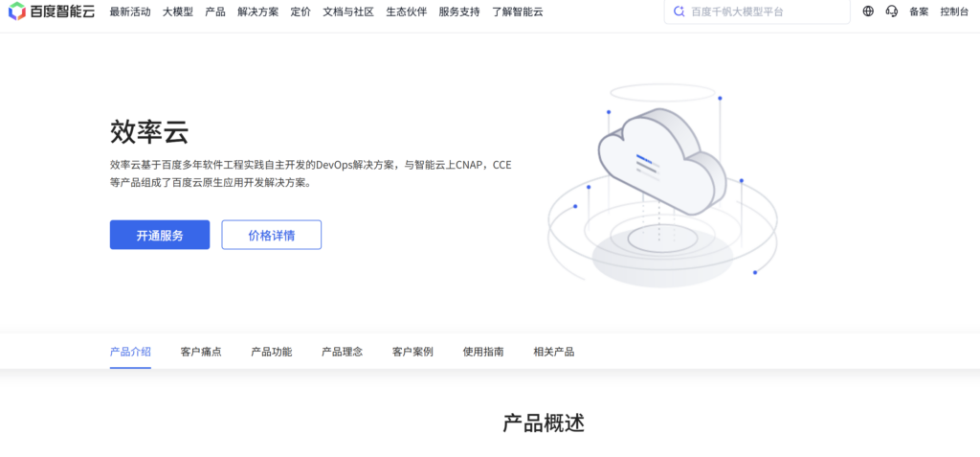The width and height of the screenshot is (980, 457).
Task: Select the 产品介绍 tab
Action: click(x=130, y=352)
